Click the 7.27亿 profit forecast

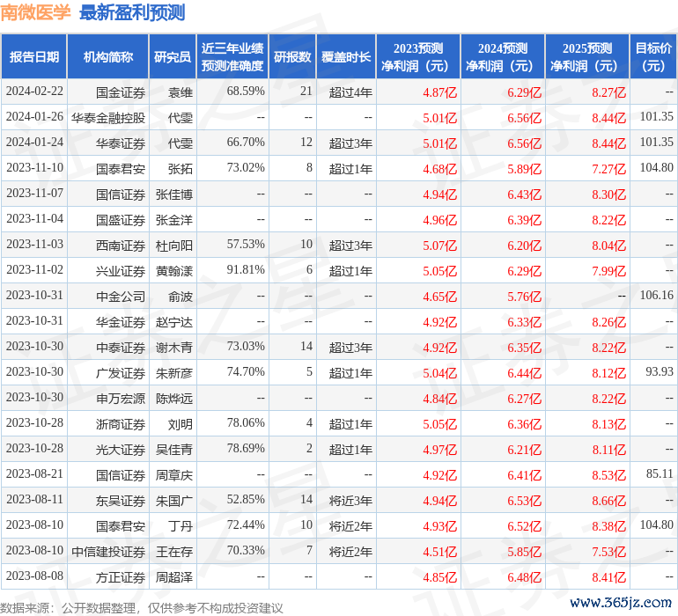[x=608, y=169]
